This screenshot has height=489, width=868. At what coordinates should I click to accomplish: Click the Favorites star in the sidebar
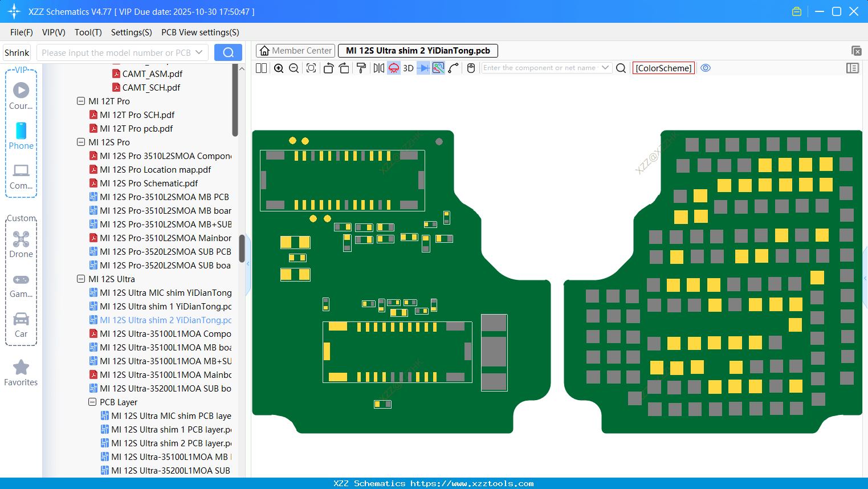point(21,372)
